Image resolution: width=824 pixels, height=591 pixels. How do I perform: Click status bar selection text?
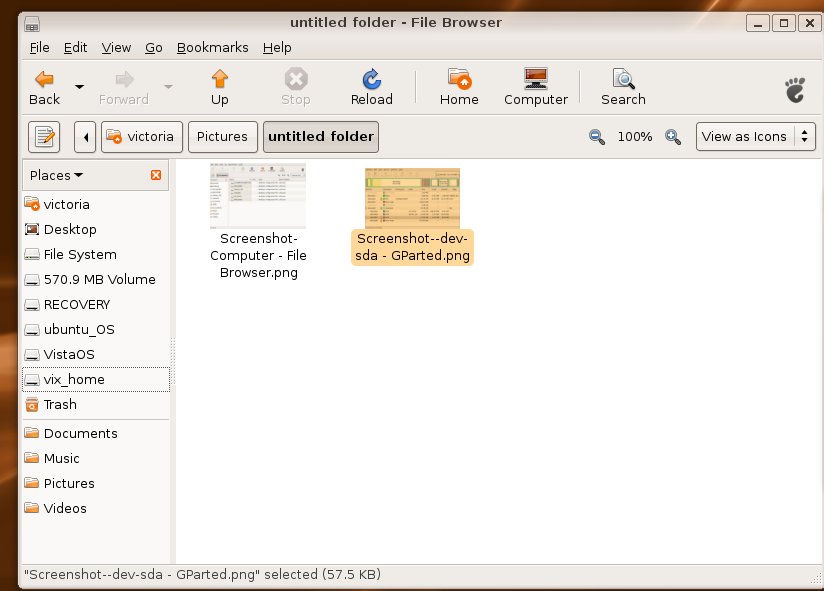(x=202, y=575)
